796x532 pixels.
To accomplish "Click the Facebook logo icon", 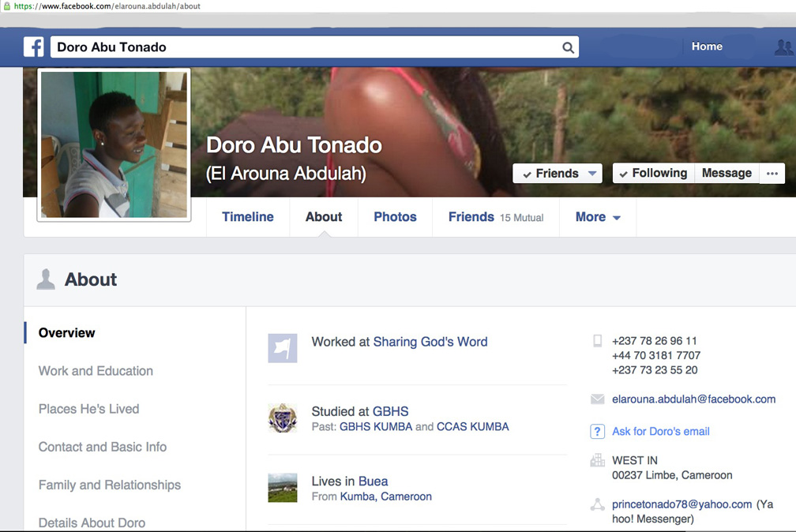I will click(x=34, y=47).
